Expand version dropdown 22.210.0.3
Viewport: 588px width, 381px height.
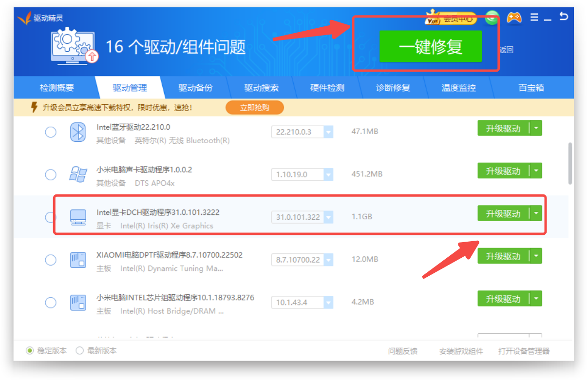coord(328,132)
